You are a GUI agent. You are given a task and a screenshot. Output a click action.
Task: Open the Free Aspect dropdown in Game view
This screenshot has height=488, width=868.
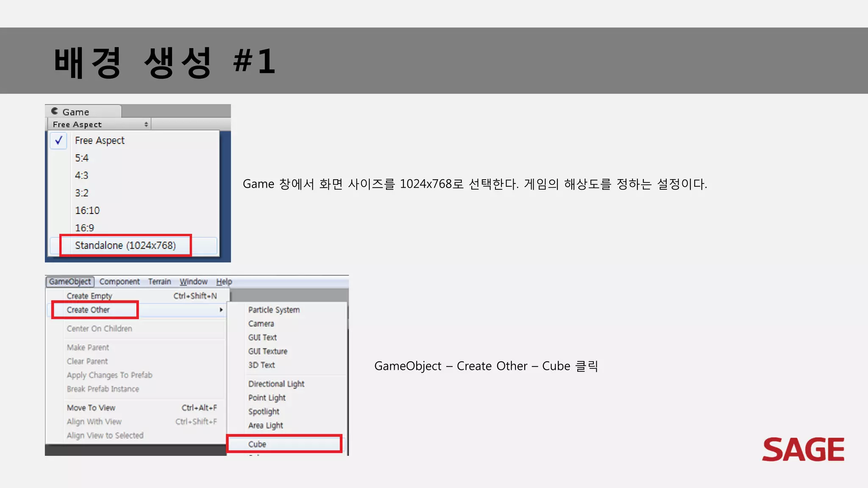coord(99,125)
